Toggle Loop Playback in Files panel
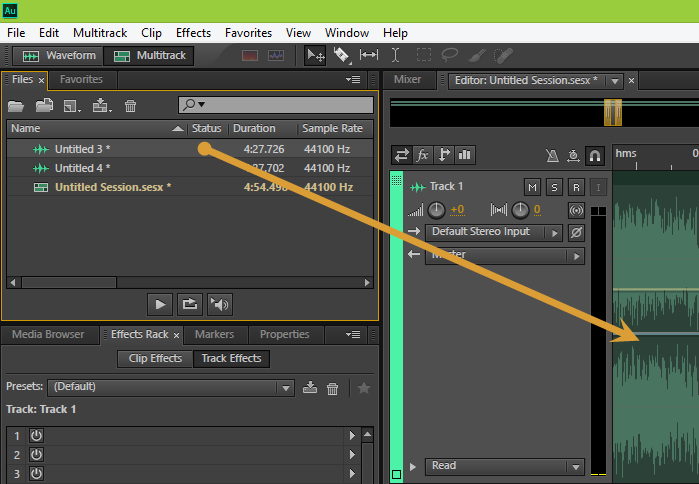Image resolution: width=699 pixels, height=484 pixels. click(x=190, y=304)
